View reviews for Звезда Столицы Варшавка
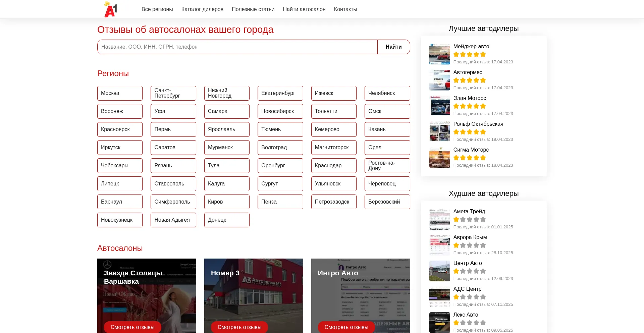 pyautogui.click(x=132, y=327)
